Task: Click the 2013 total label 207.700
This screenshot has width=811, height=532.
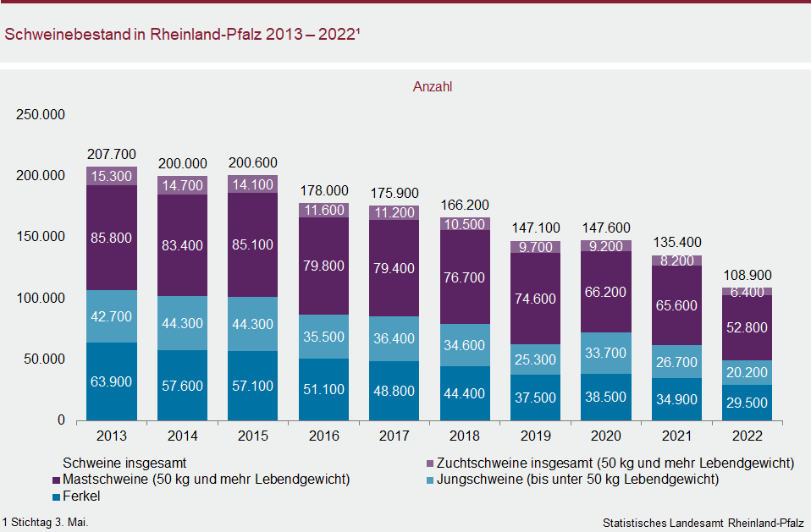Action: 111,155
